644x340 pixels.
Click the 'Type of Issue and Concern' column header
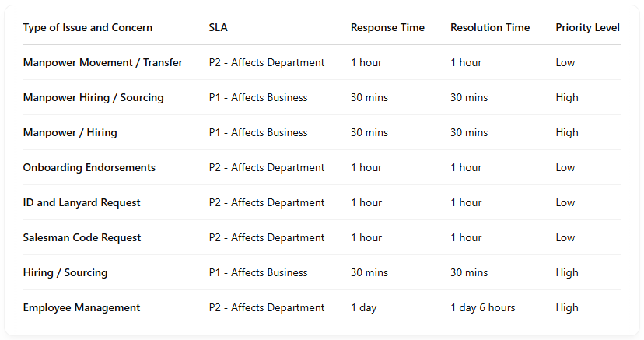point(88,28)
